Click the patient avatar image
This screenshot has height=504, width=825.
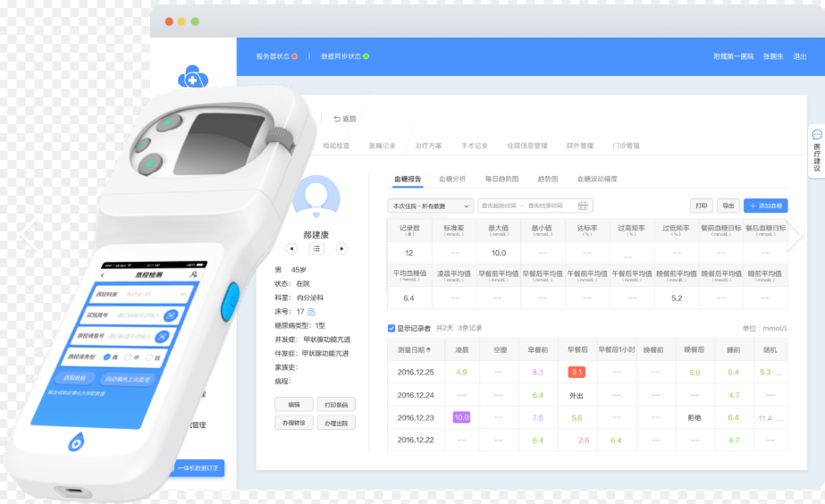coord(316,198)
